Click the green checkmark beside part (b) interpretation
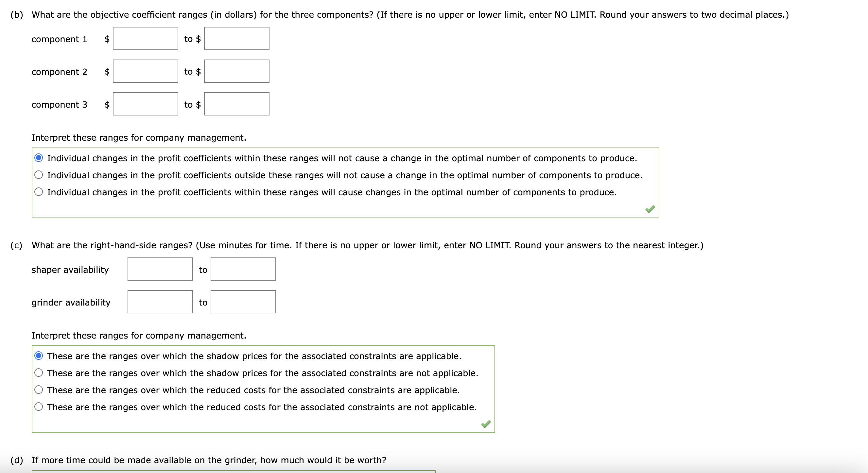868x473 pixels. point(650,209)
